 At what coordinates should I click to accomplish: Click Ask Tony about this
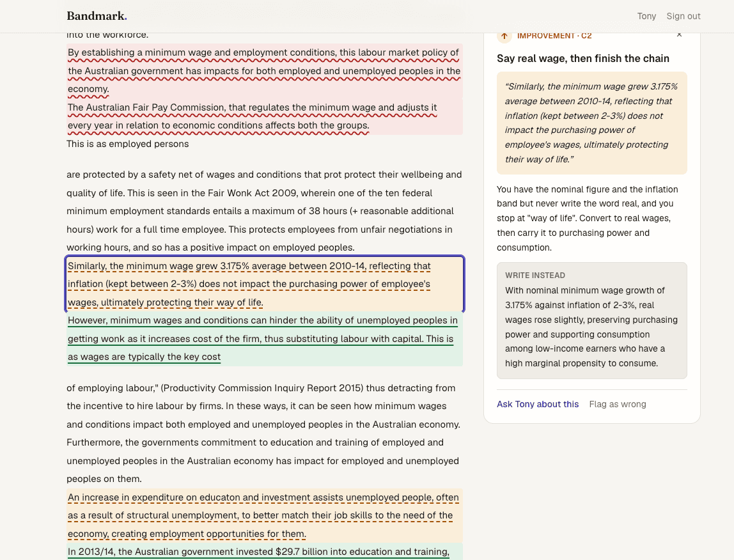click(537, 404)
